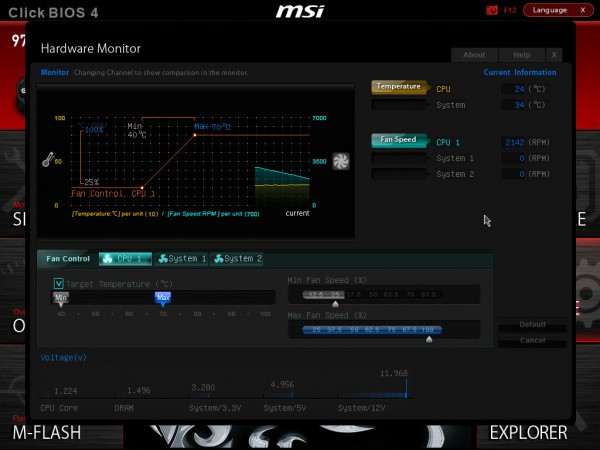Viewport: 600px width, 450px height.
Task: Select the System 2 fan speed channel
Action: (x=399, y=174)
